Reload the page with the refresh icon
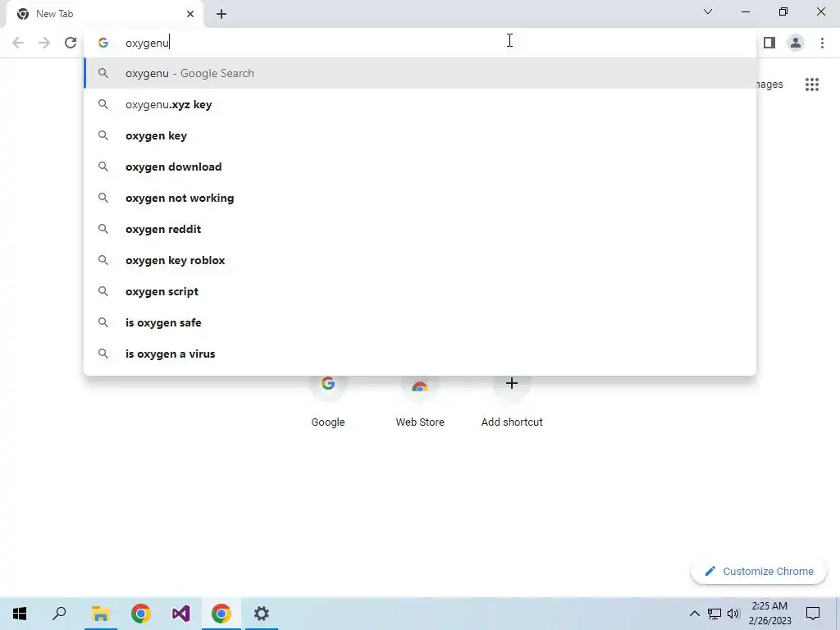 (71, 43)
